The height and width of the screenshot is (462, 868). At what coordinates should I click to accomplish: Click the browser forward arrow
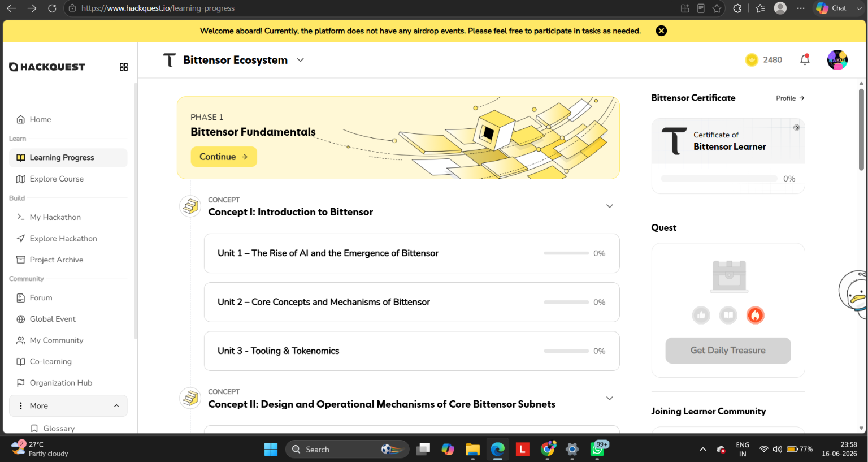32,8
